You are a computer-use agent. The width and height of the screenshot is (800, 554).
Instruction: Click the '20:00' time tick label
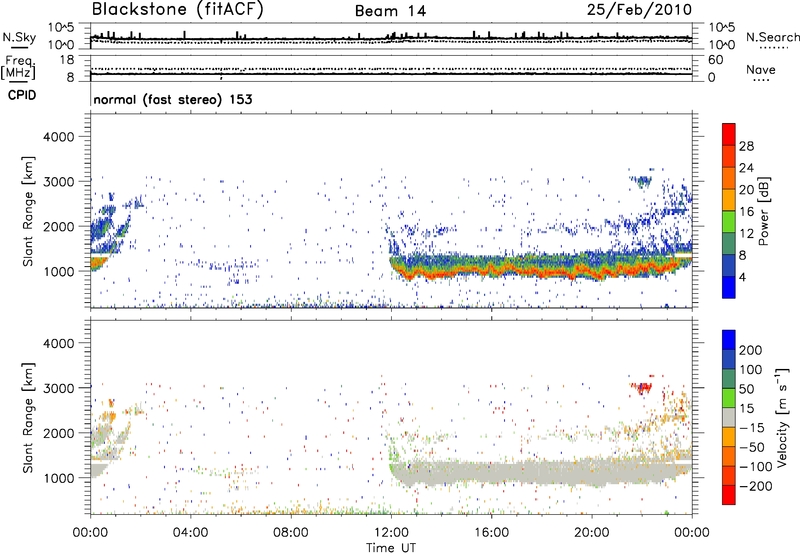(591, 533)
